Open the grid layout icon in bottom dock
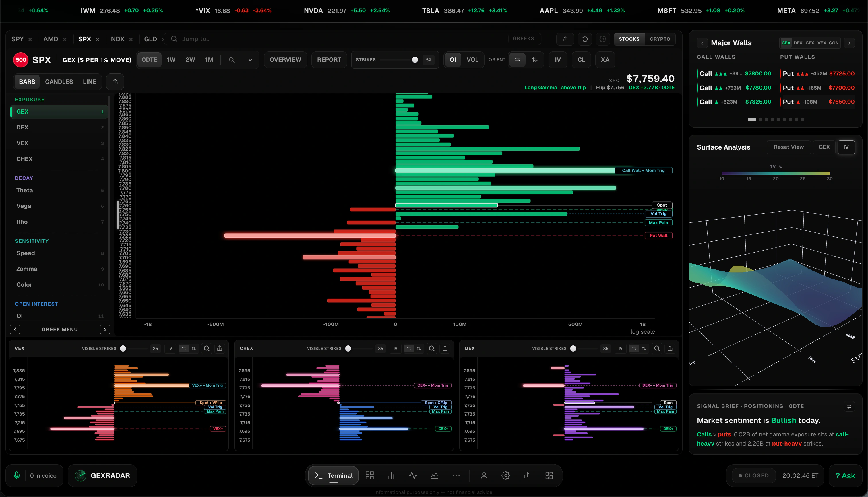 click(x=369, y=475)
